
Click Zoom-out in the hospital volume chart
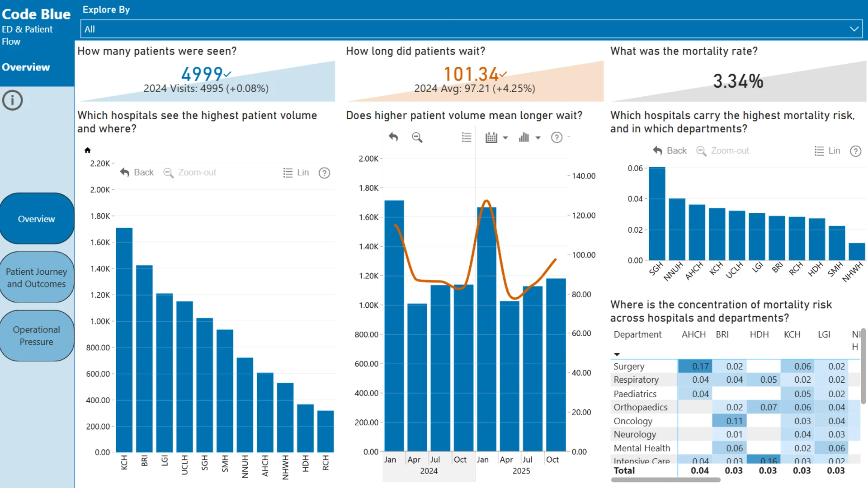point(190,172)
